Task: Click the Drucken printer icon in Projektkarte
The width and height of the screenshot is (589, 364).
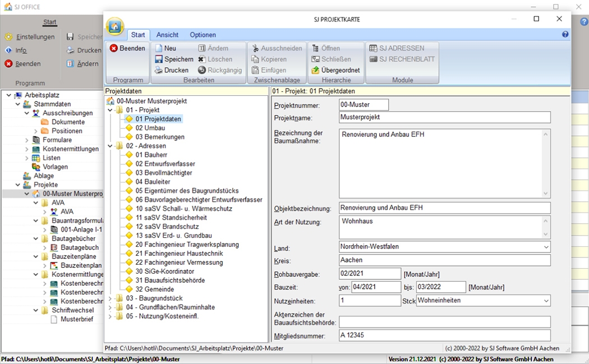Action: pos(159,71)
